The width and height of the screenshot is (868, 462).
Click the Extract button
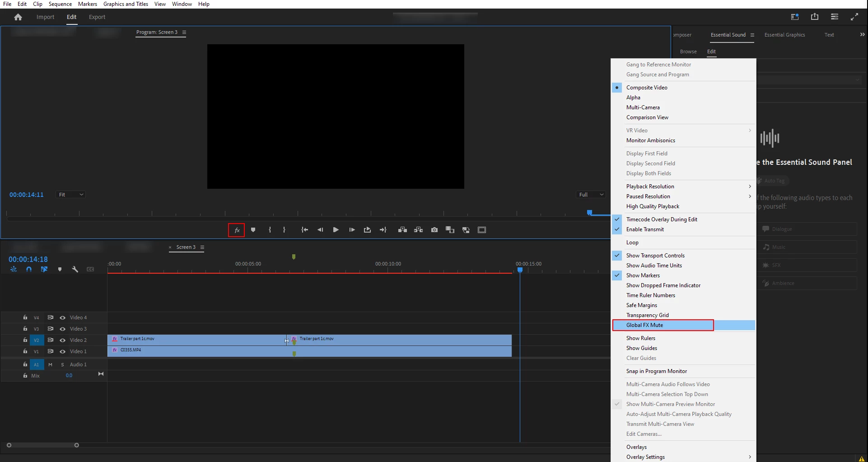pos(419,230)
